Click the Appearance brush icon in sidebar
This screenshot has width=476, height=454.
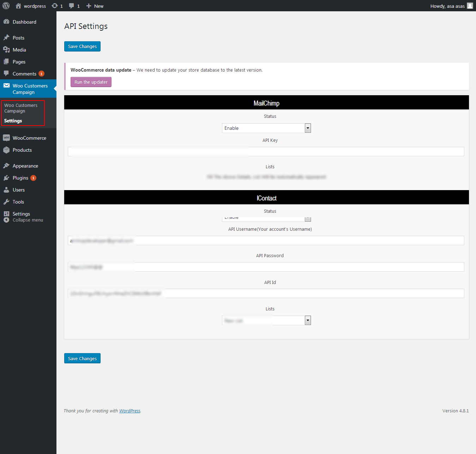(6, 165)
